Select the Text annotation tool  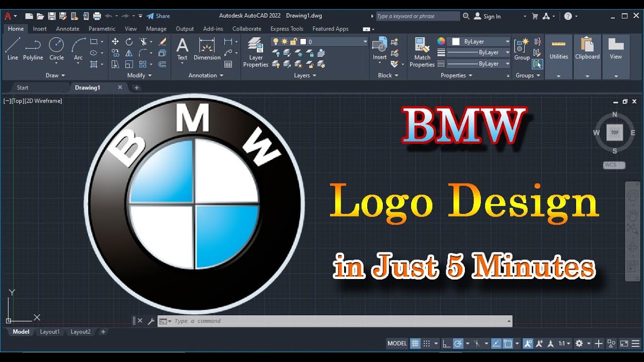182,49
